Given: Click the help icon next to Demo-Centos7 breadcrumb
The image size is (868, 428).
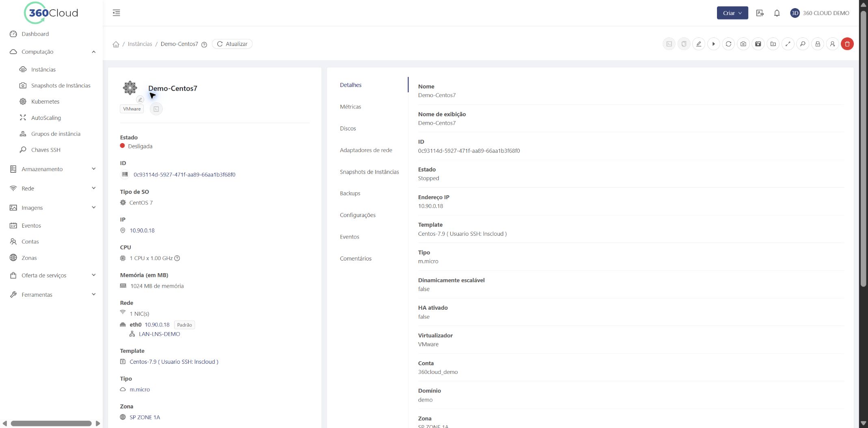Looking at the screenshot, I should pos(204,45).
